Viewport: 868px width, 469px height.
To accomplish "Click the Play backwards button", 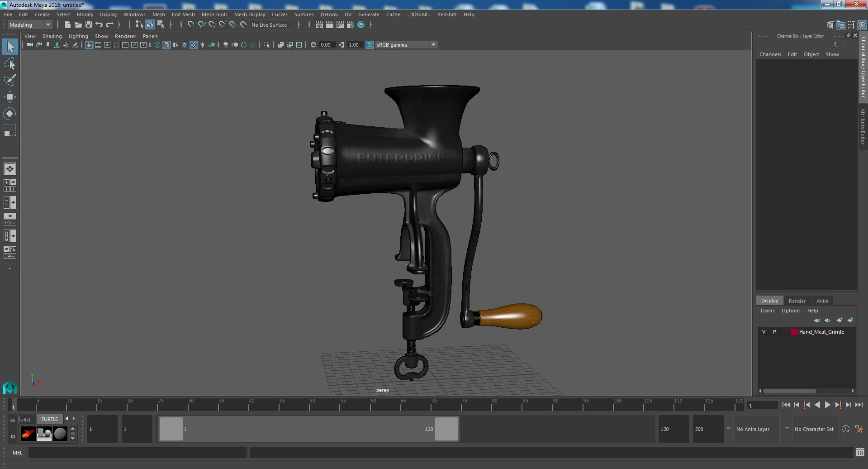I will (817, 405).
